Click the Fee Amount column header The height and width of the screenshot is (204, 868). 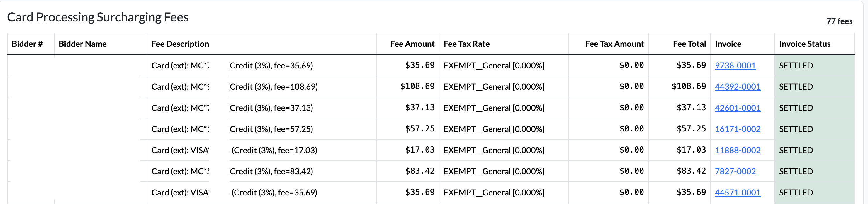[x=412, y=44]
